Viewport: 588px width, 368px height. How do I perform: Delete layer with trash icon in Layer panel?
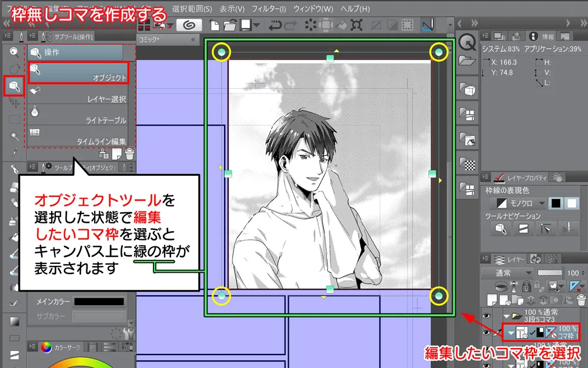[x=581, y=300]
